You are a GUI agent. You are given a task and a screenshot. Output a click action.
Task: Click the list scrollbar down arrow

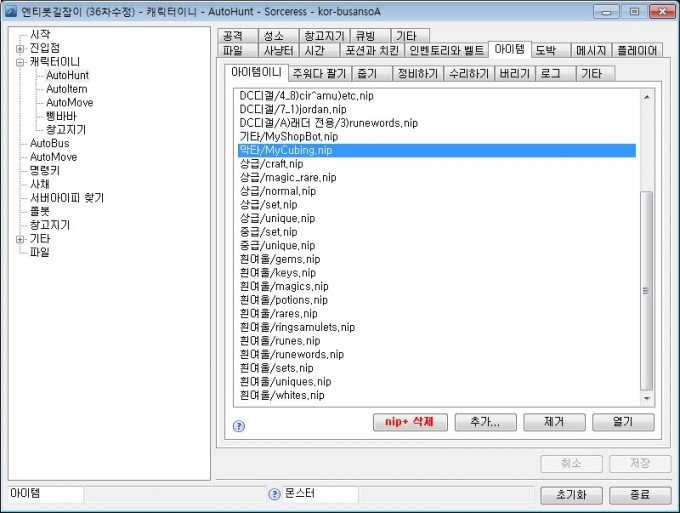pos(645,399)
